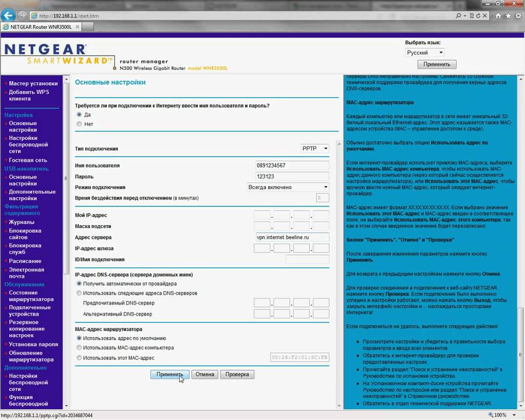Image resolution: width=525 pixels, height=420 pixels.
Task: Open the browser Home icon
Action: coord(498,16)
